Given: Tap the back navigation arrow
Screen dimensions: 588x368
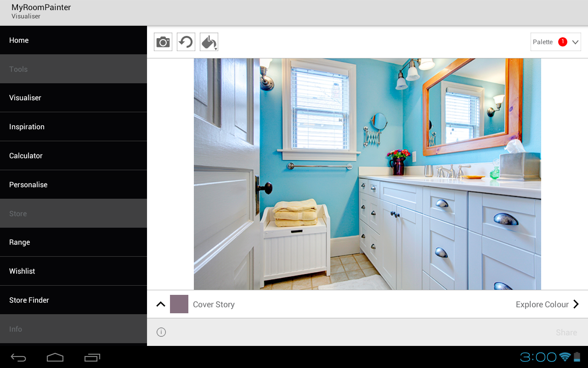Looking at the screenshot, I should (18, 357).
